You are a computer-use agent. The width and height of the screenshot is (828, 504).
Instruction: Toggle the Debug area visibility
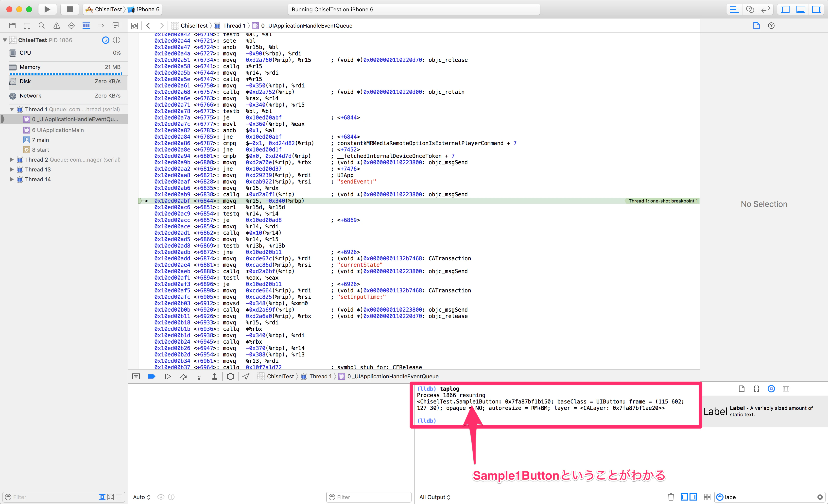click(801, 9)
